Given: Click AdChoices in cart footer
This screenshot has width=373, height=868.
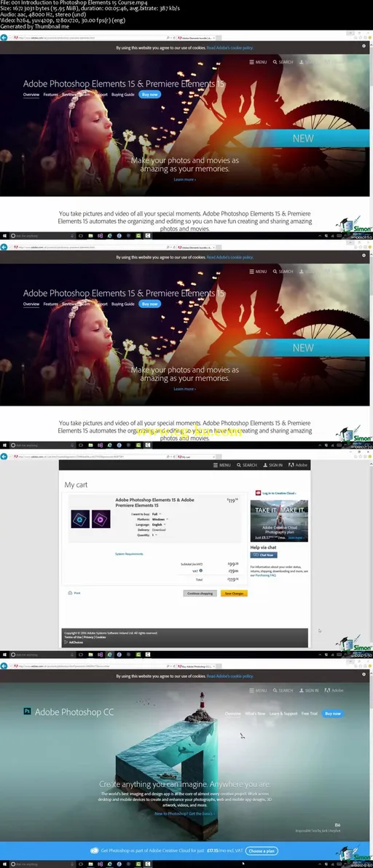Looking at the screenshot, I should pos(74,642).
